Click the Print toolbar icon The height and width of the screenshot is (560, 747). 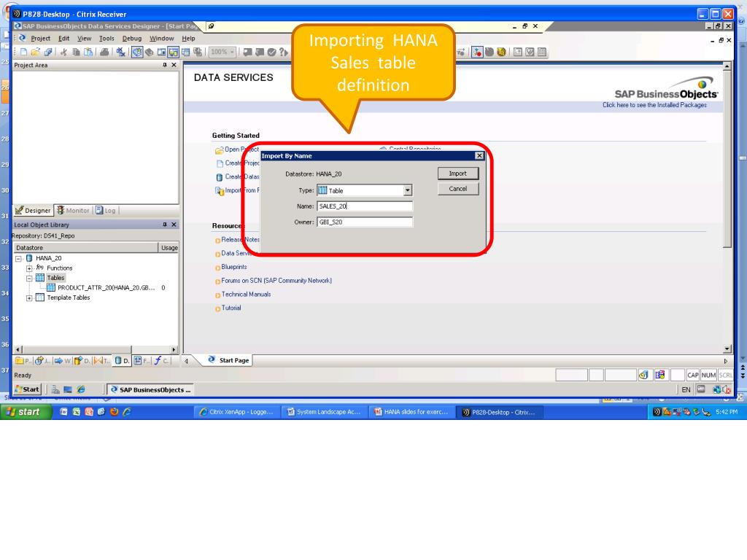click(104, 52)
